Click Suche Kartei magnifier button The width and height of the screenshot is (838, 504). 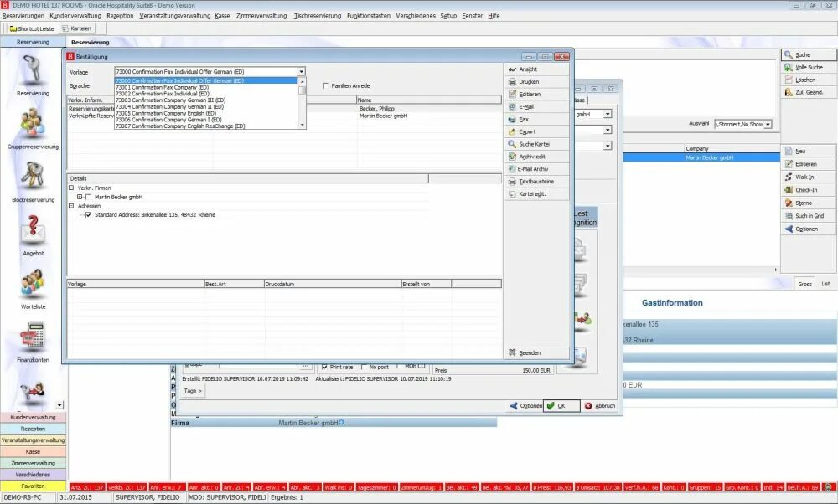click(536, 144)
